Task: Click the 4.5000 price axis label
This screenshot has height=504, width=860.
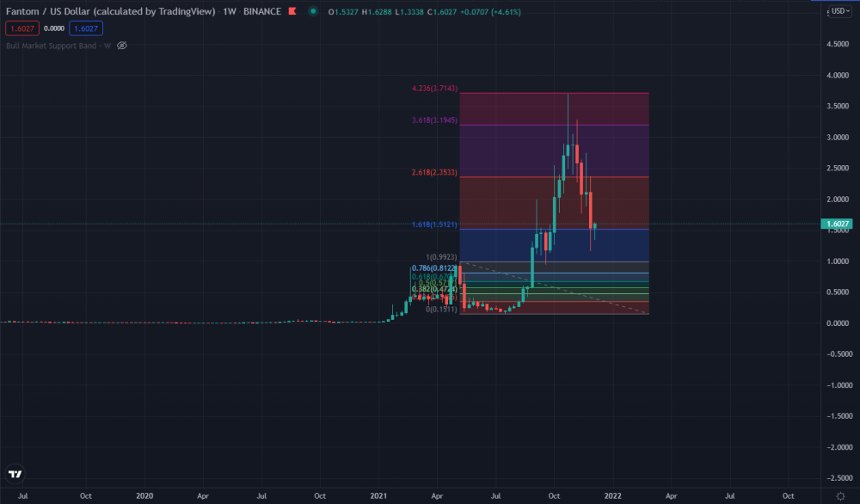Action: click(x=838, y=45)
